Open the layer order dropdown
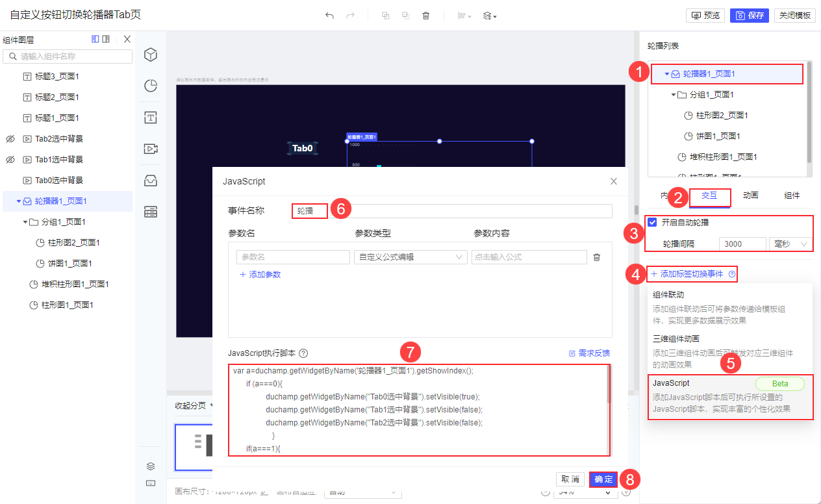The image size is (821, 504). [x=490, y=16]
